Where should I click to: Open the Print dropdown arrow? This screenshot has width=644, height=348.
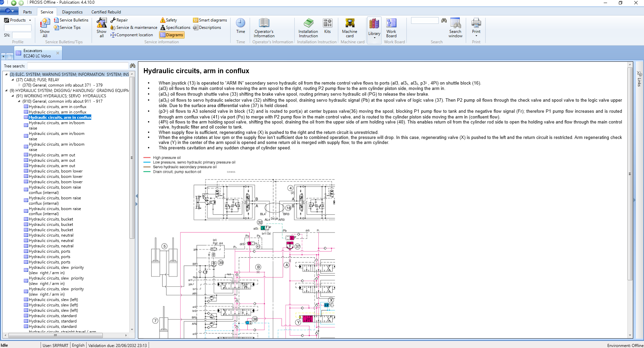[476, 36]
